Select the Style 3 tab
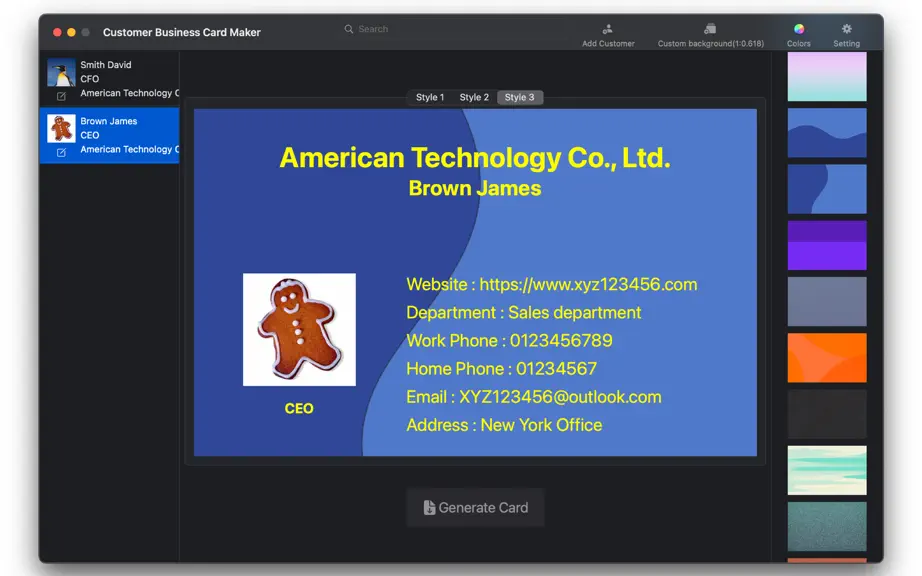 519,98
